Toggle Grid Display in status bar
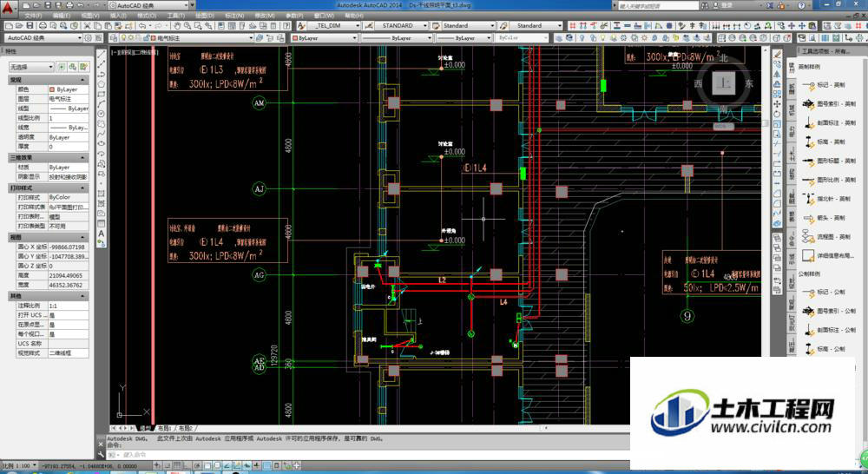 (x=176, y=465)
